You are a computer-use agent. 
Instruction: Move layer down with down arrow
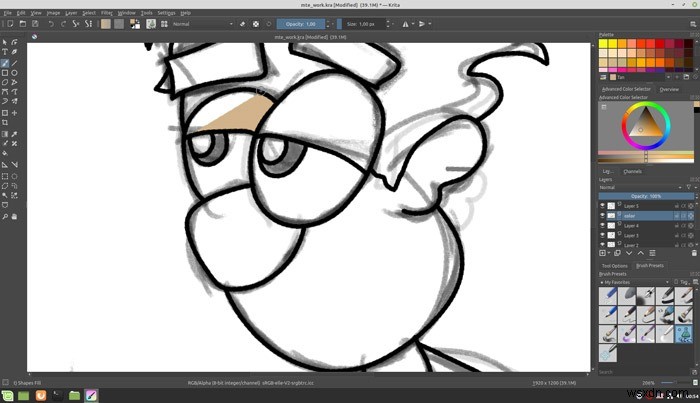click(629, 253)
